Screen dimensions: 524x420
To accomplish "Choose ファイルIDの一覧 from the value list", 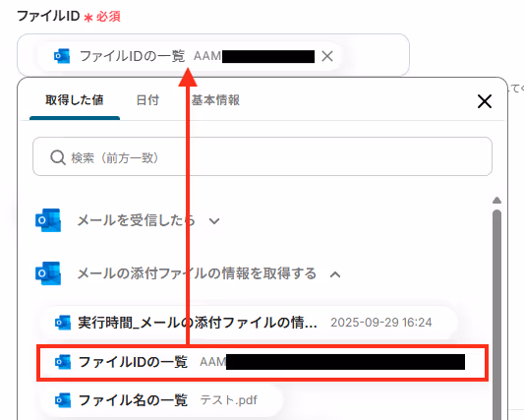I will click(x=262, y=363).
